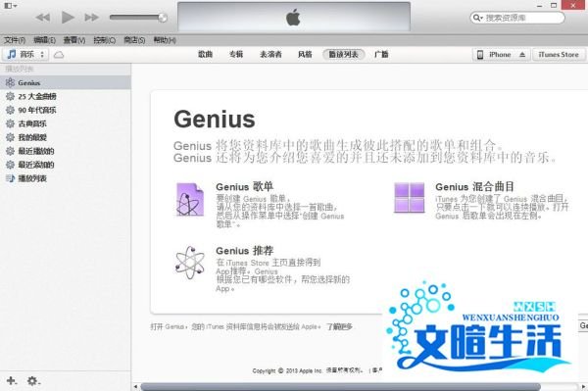
Task: Open the 音乐 media library dropdown
Action: point(25,54)
